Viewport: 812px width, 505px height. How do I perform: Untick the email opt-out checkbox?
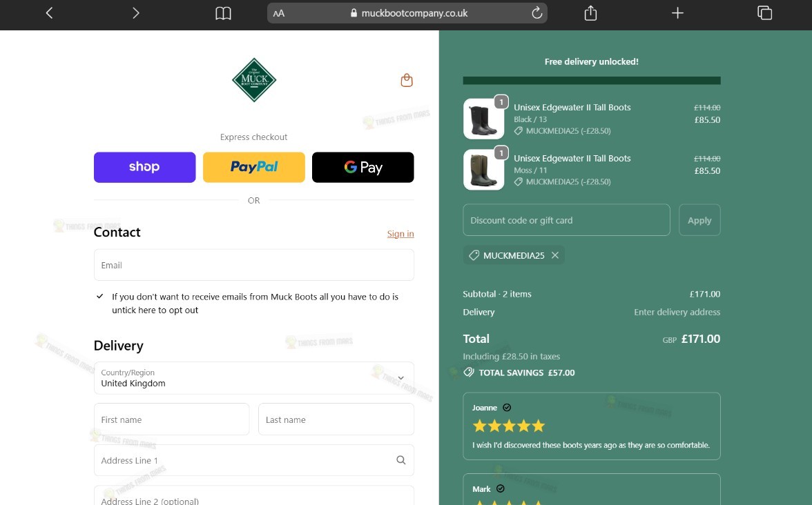pyautogui.click(x=100, y=297)
